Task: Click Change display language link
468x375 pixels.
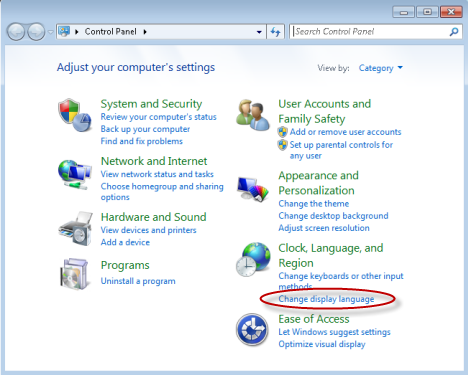Action: click(326, 299)
